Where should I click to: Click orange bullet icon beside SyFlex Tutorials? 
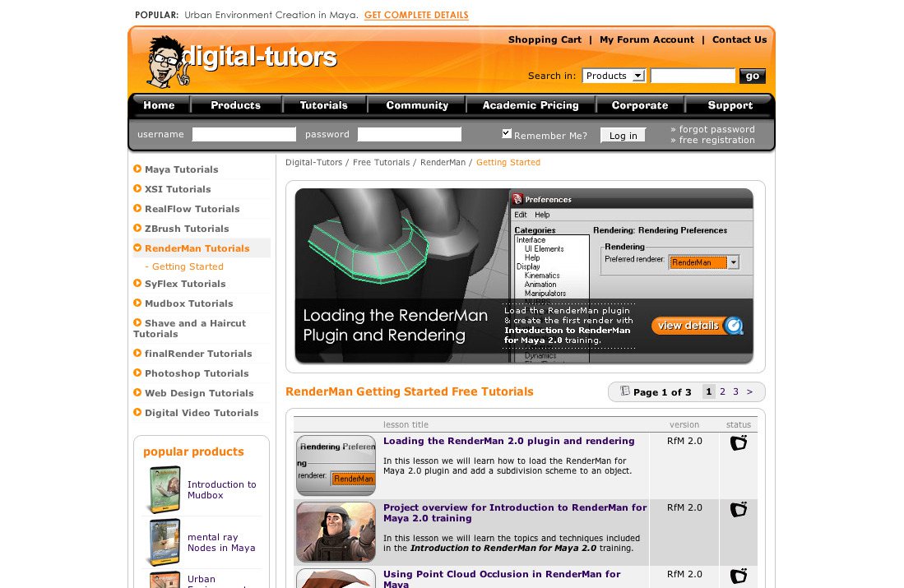(x=137, y=283)
